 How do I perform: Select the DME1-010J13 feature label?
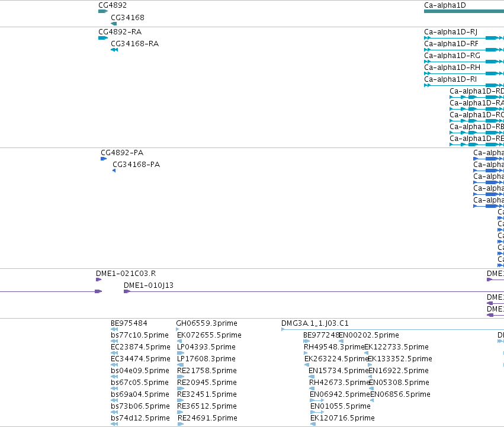pos(149,285)
